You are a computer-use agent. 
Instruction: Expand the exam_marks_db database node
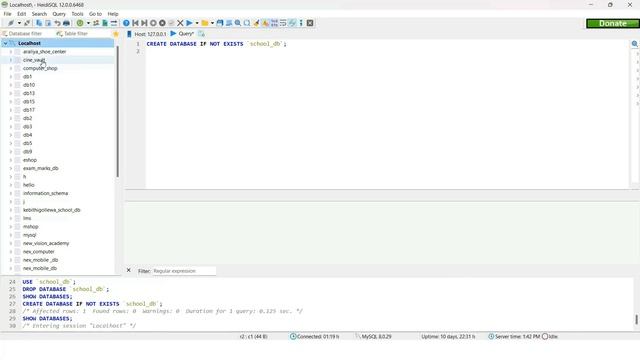11,168
